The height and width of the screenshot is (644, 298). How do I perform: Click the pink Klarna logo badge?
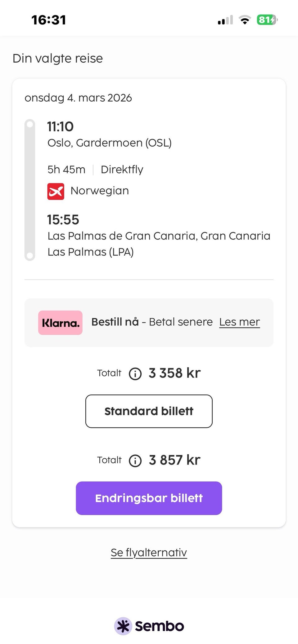coord(60,323)
